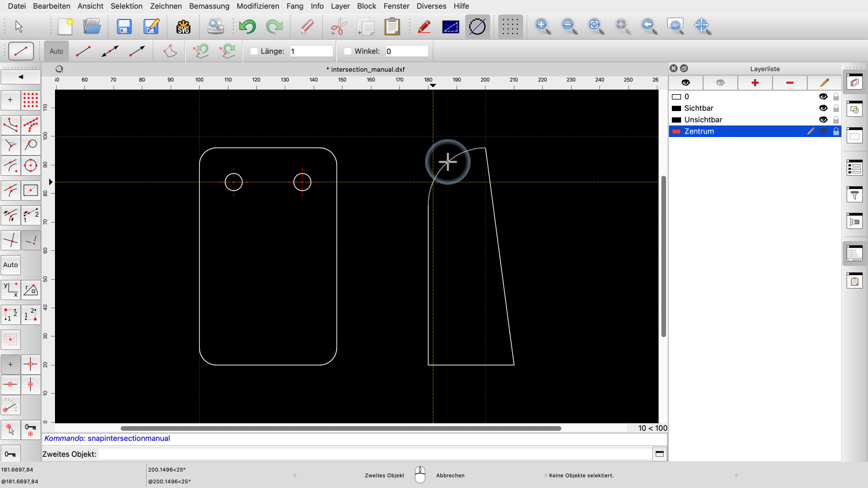Viewport: 868px width, 488px height.
Task: Paste from clipboard icon
Action: [x=392, y=27]
